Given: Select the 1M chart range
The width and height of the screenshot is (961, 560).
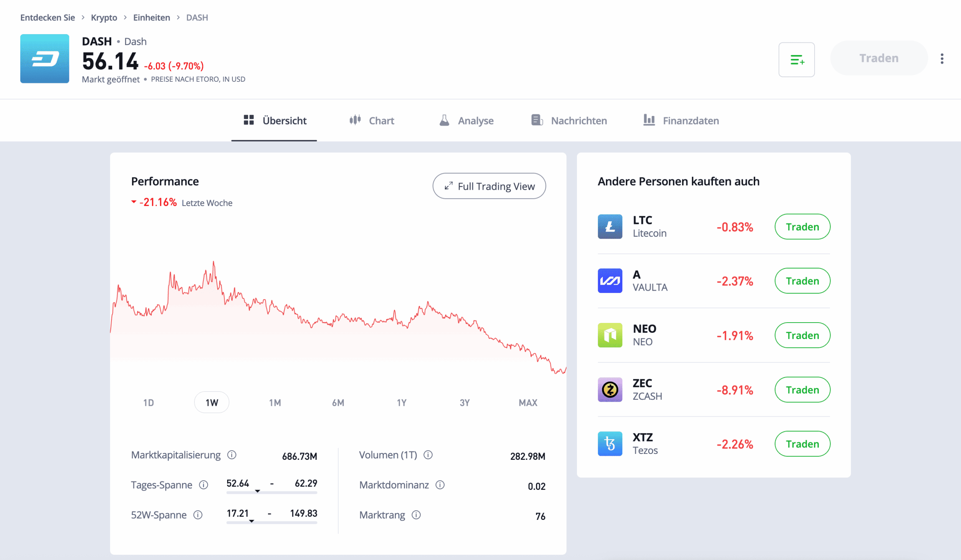Looking at the screenshot, I should click(x=275, y=403).
